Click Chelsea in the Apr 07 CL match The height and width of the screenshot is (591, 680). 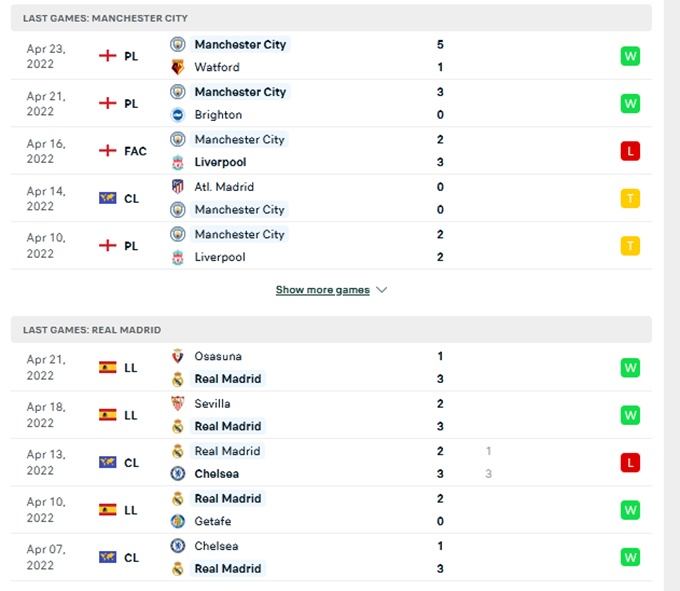(218, 546)
